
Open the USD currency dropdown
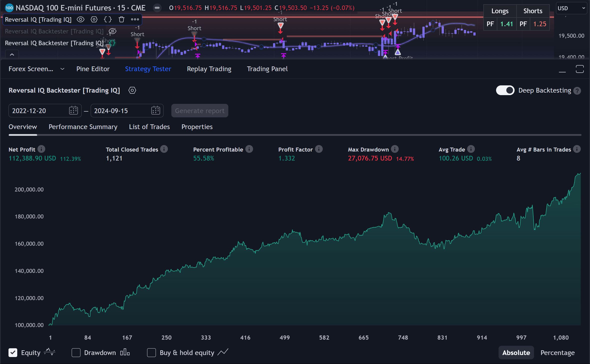point(572,8)
